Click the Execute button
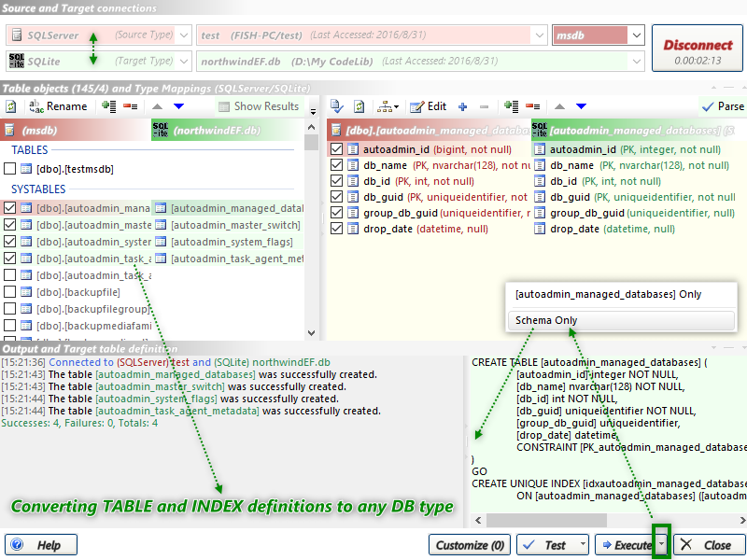 pos(625,545)
